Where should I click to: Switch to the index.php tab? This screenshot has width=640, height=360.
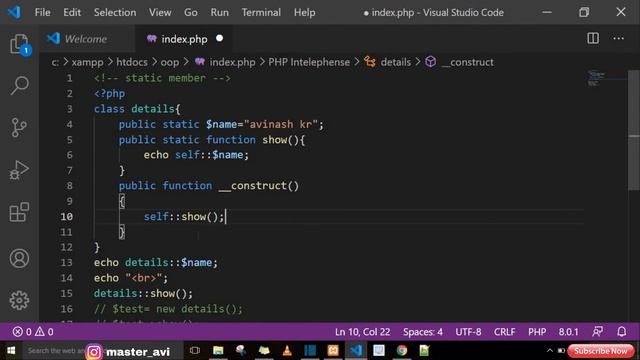184,39
